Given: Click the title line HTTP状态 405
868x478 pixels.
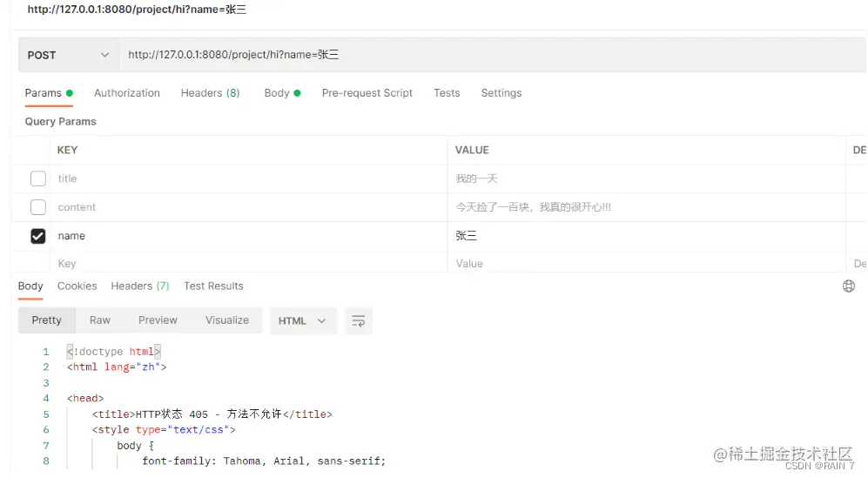Looking at the screenshot, I should coord(212,414).
